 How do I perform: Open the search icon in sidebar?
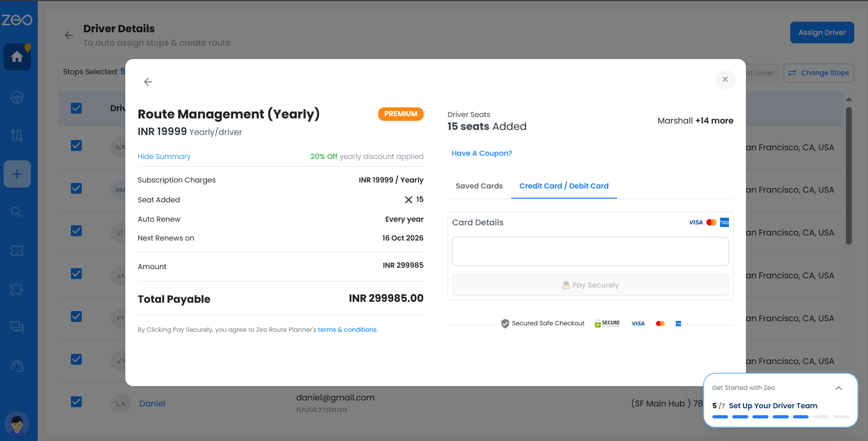click(x=17, y=212)
